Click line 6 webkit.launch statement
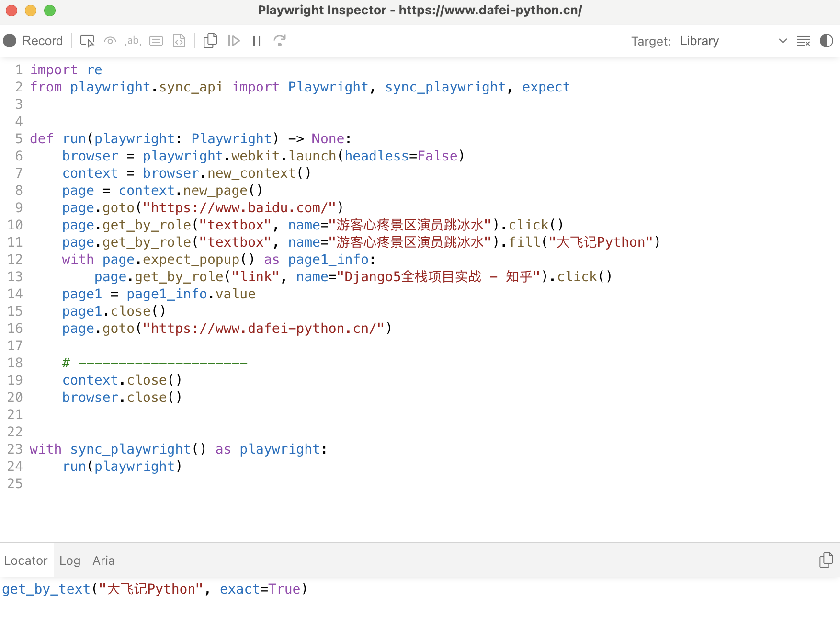The image size is (840, 617). [x=263, y=156]
